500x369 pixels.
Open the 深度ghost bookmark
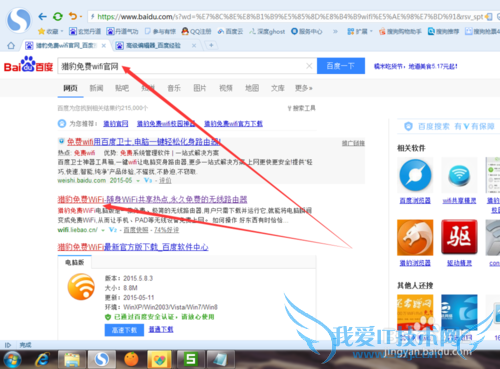coord(267,31)
